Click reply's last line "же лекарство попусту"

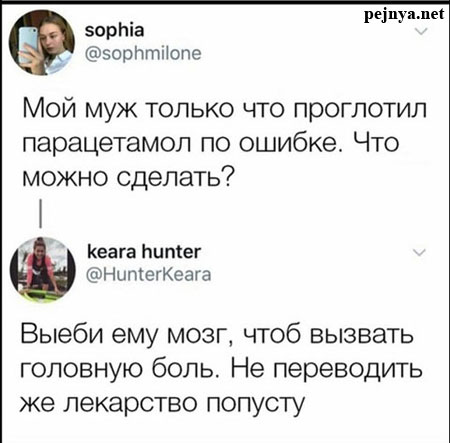[x=163, y=402]
